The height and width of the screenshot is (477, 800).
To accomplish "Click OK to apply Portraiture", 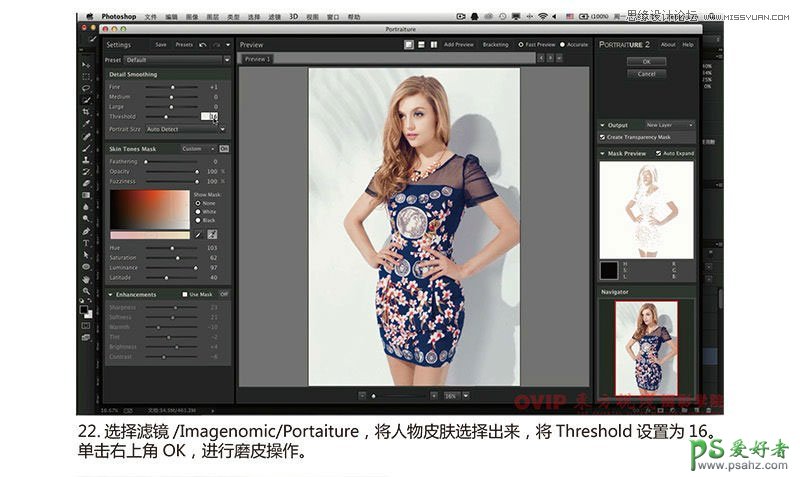I will click(646, 62).
